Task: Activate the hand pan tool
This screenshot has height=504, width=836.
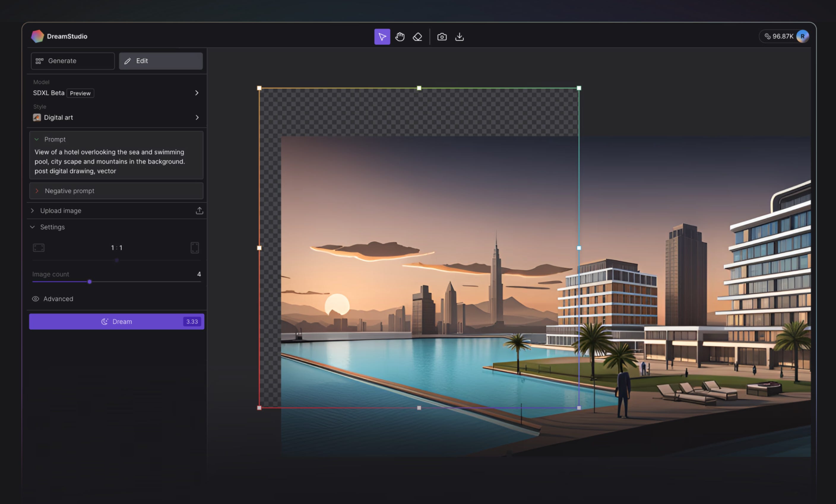Action: click(400, 37)
